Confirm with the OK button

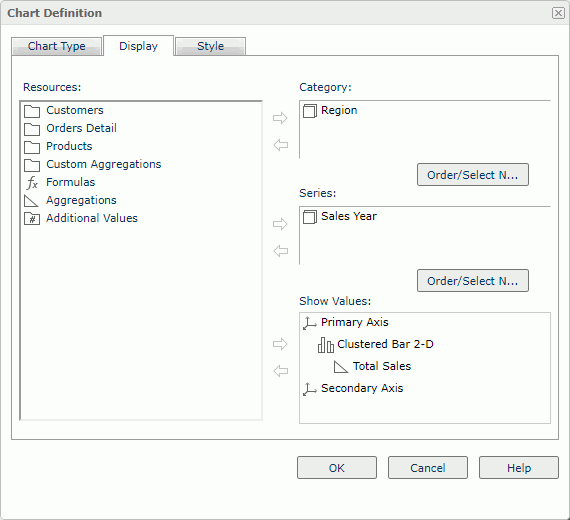337,468
